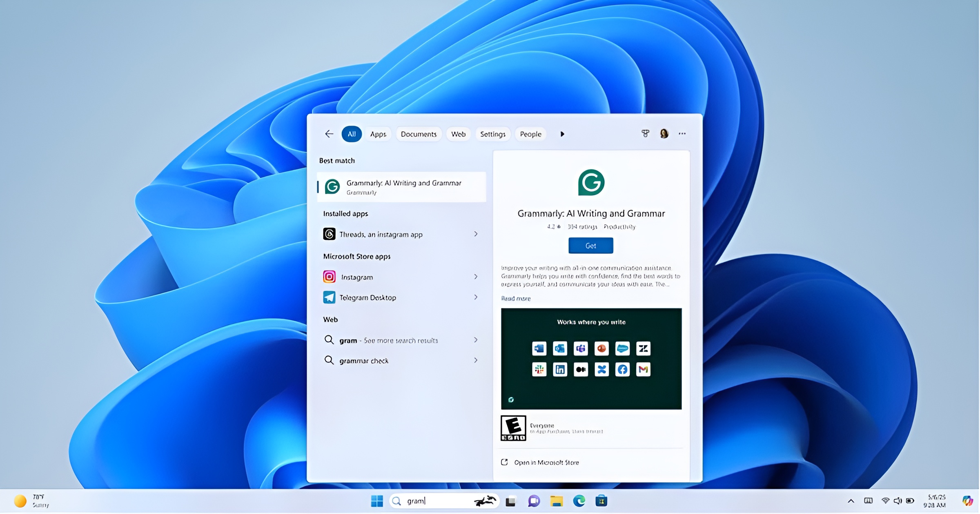
Task: Open the weather widget on taskbar
Action: [31, 501]
